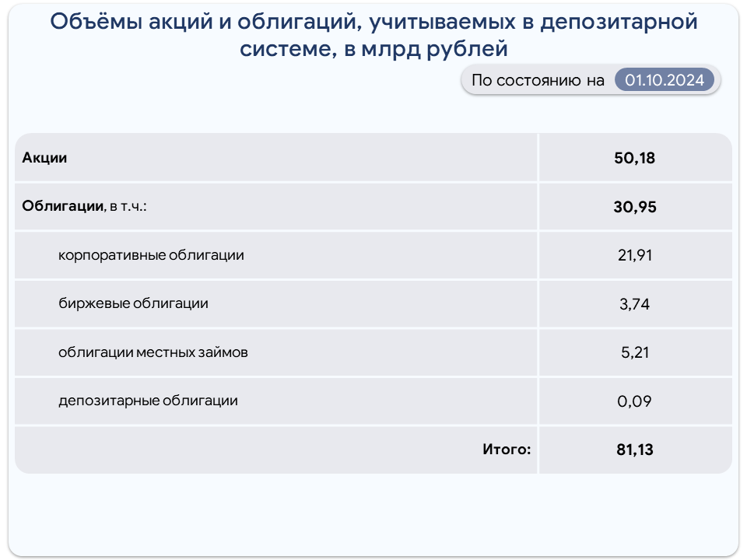Viewport: 747px width, 560px height.
Task: Click the 5,21 local loans value
Action: [635, 352]
